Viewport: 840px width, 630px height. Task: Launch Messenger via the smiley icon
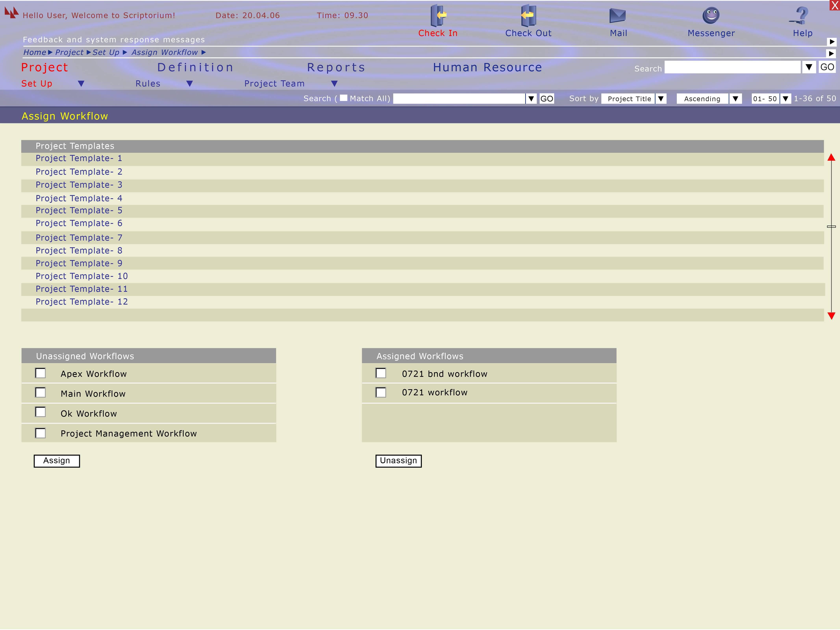tap(711, 16)
